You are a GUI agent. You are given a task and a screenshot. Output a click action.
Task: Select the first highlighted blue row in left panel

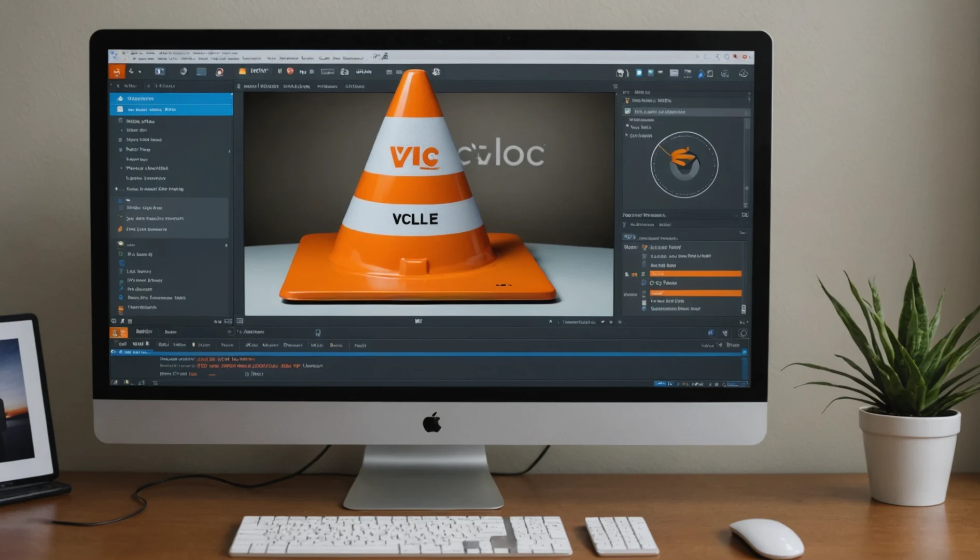click(x=171, y=99)
